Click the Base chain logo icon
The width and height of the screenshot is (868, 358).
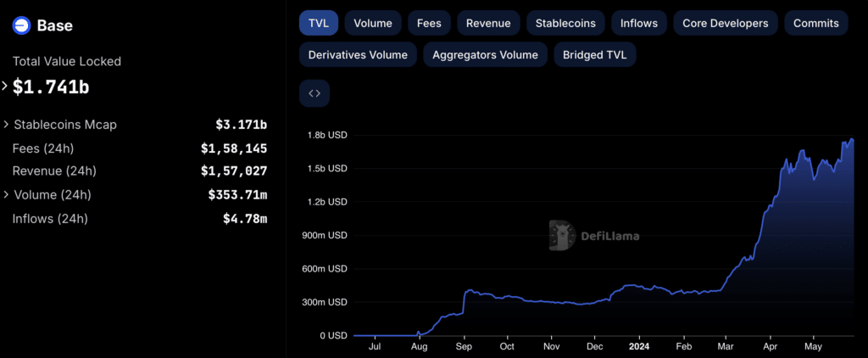[21, 25]
